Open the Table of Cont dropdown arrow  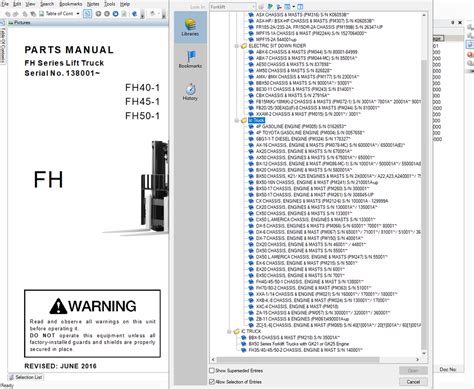pos(78,14)
